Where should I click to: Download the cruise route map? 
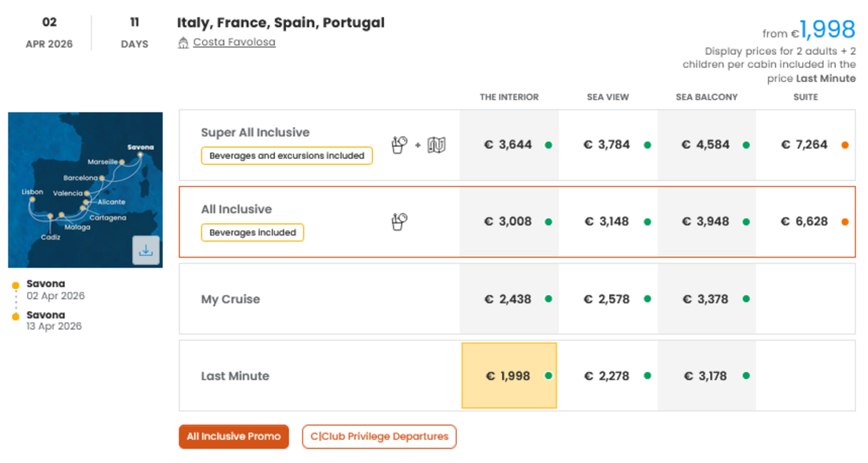146,251
